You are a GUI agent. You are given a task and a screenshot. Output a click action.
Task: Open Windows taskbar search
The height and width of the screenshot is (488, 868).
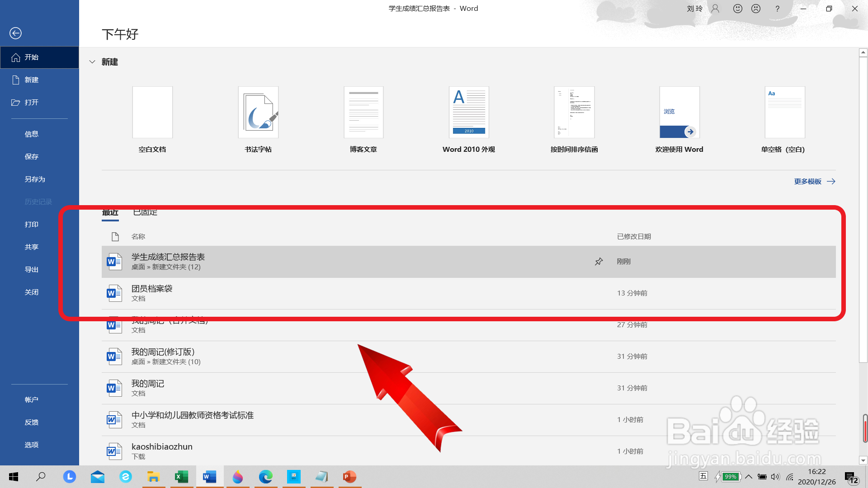coord(41,477)
